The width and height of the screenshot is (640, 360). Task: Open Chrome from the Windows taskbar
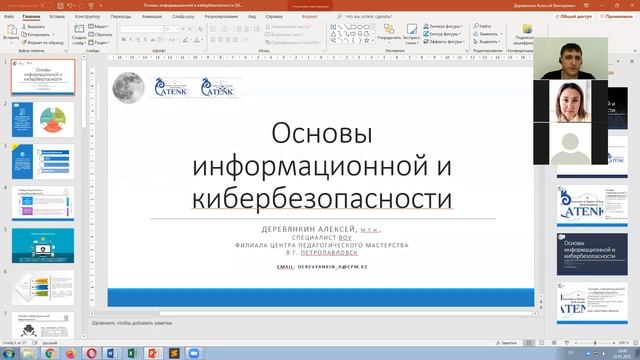pyautogui.click(x=50, y=353)
